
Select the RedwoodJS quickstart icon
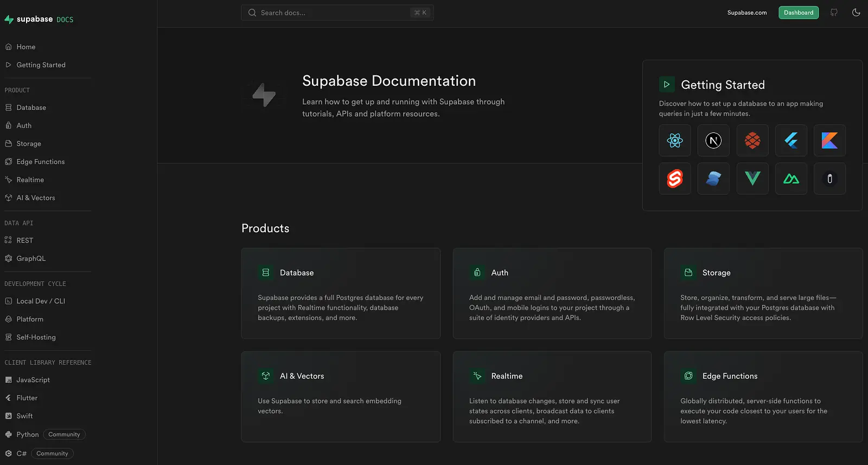752,141
